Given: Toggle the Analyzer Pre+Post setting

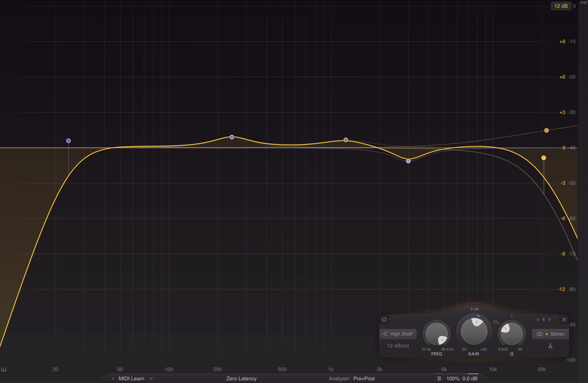Looking at the screenshot, I should pos(364,378).
